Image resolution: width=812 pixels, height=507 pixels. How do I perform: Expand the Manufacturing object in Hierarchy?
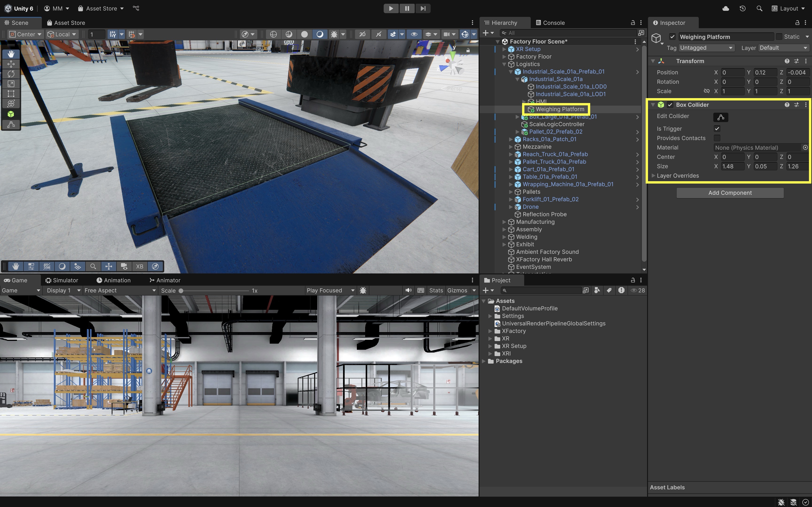(504, 222)
